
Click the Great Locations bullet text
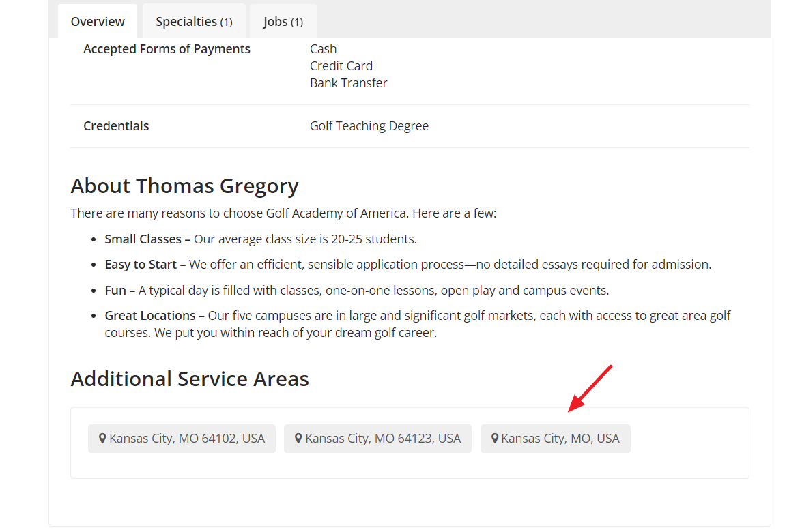pyautogui.click(x=418, y=324)
